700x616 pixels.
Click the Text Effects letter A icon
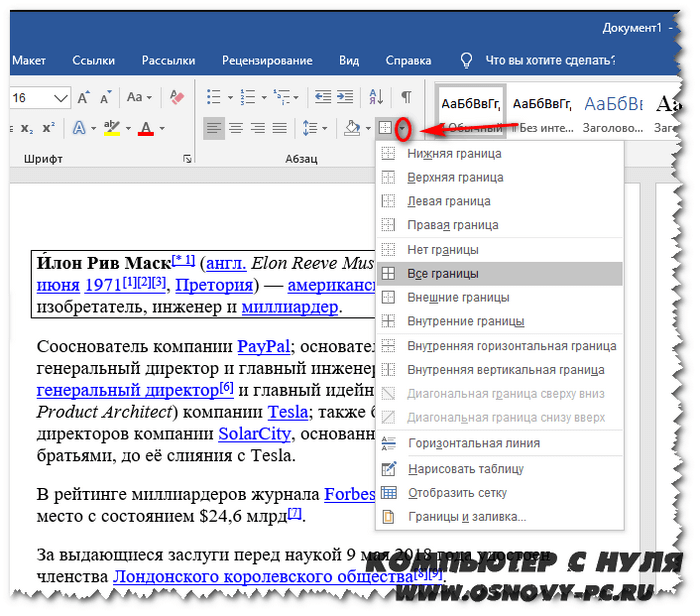(x=79, y=128)
